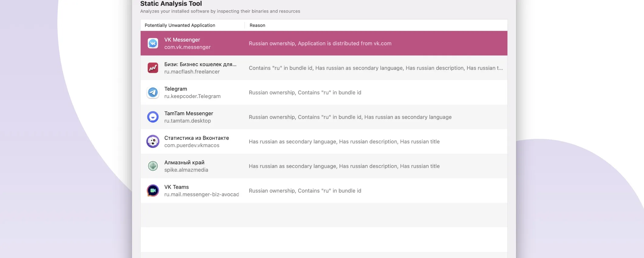Viewport: 644px width, 258px height.
Task: Select the VK Teams name
Action: (x=176, y=187)
